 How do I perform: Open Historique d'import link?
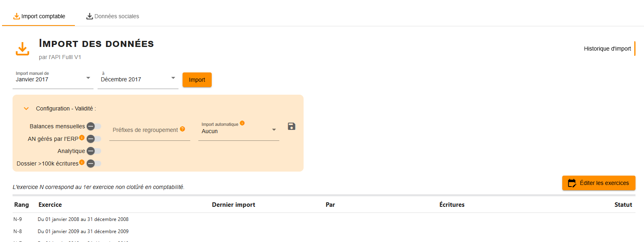pyautogui.click(x=607, y=49)
